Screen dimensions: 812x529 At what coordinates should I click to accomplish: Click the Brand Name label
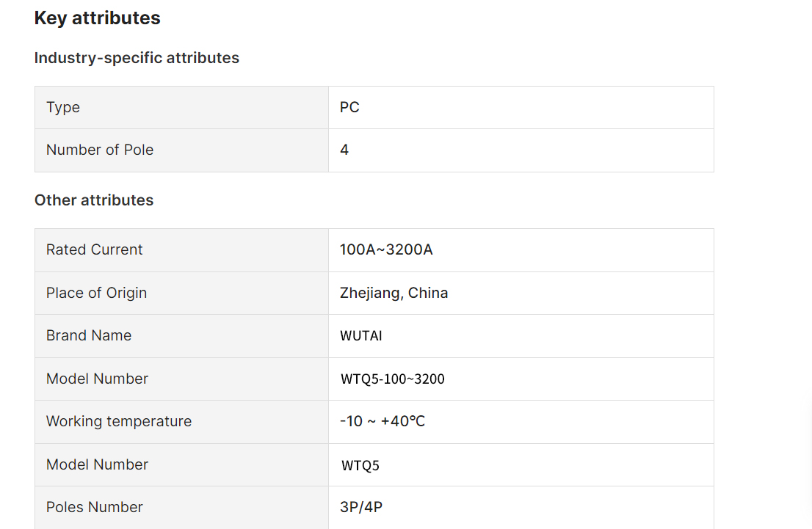(x=89, y=335)
